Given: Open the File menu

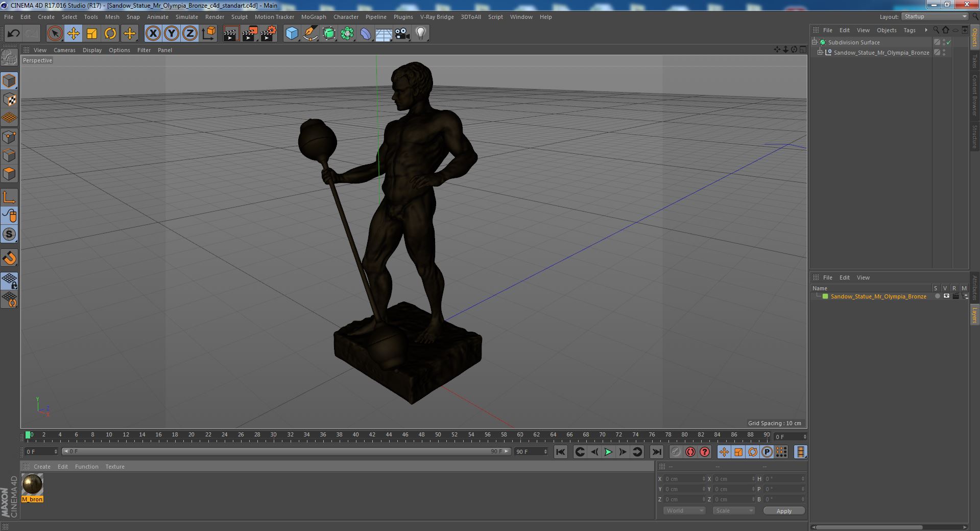Looking at the screenshot, I should coord(9,17).
